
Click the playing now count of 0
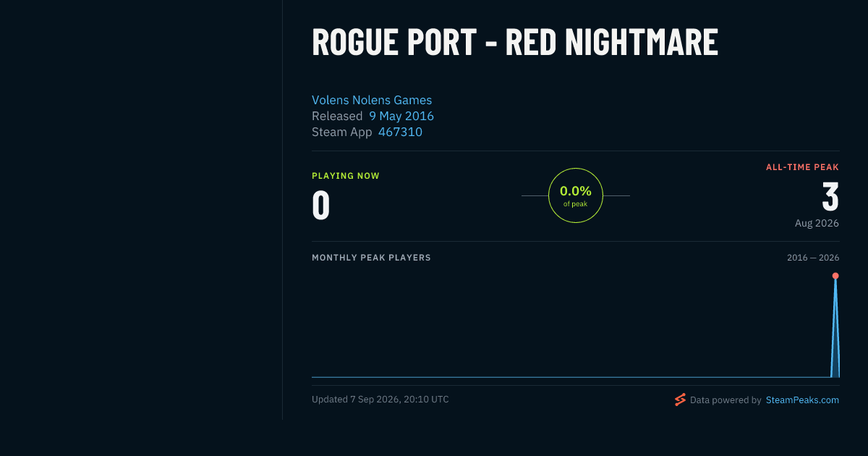click(321, 205)
